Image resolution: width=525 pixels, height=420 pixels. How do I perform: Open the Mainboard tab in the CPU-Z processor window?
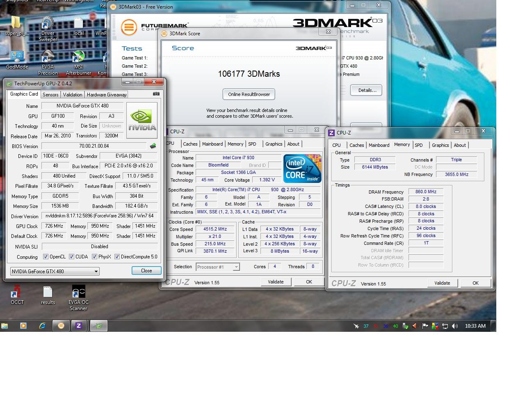pyautogui.click(x=212, y=144)
